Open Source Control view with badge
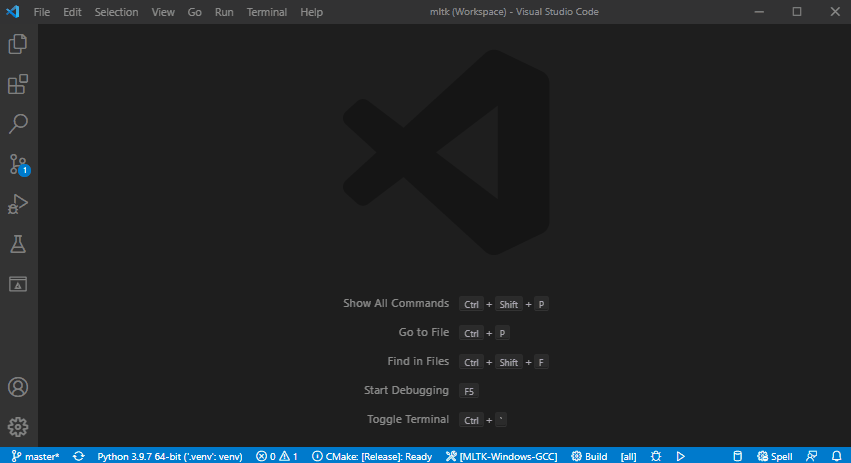Image resolution: width=851 pixels, height=463 pixels. (18, 164)
